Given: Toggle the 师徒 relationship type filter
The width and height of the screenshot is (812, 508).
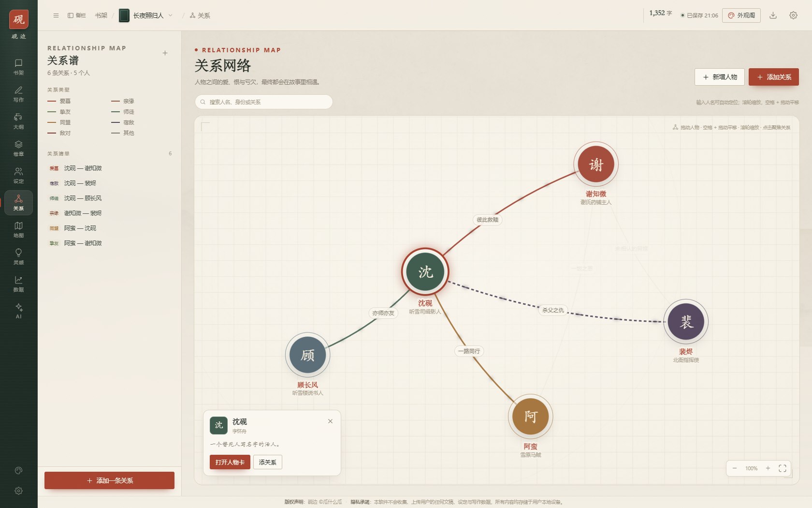Looking at the screenshot, I should point(123,112).
